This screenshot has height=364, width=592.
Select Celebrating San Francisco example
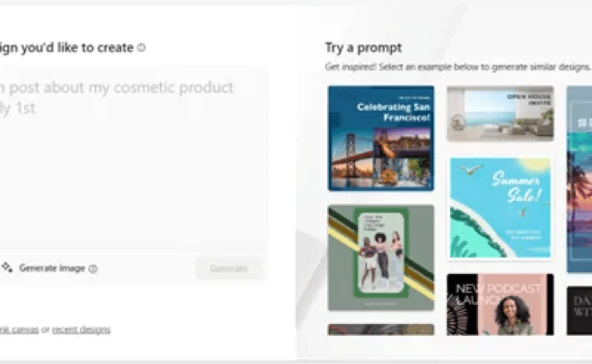click(x=381, y=138)
